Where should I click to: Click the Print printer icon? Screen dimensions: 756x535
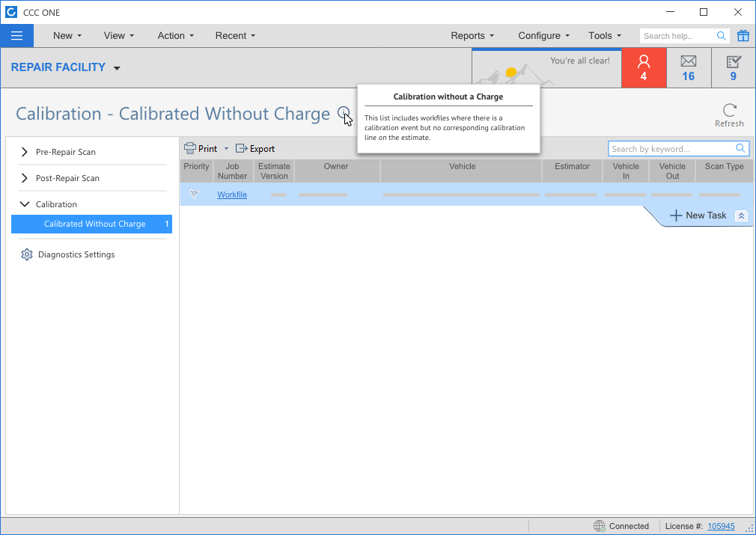pos(190,148)
